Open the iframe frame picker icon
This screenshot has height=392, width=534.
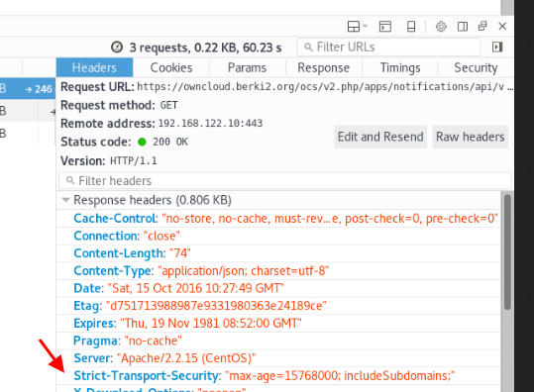point(358,26)
